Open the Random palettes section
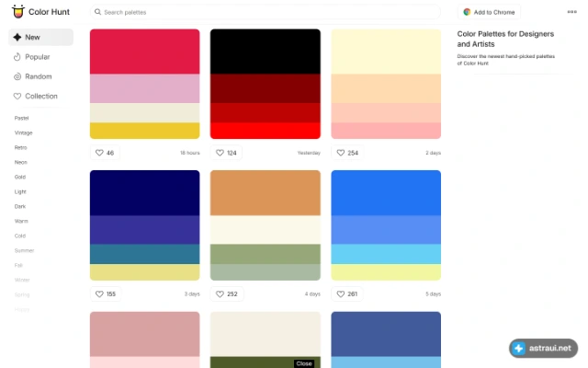 click(x=40, y=76)
